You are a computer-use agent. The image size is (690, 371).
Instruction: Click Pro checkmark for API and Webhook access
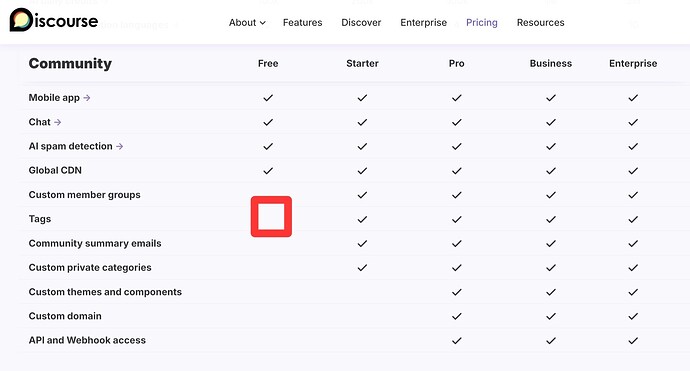click(456, 340)
